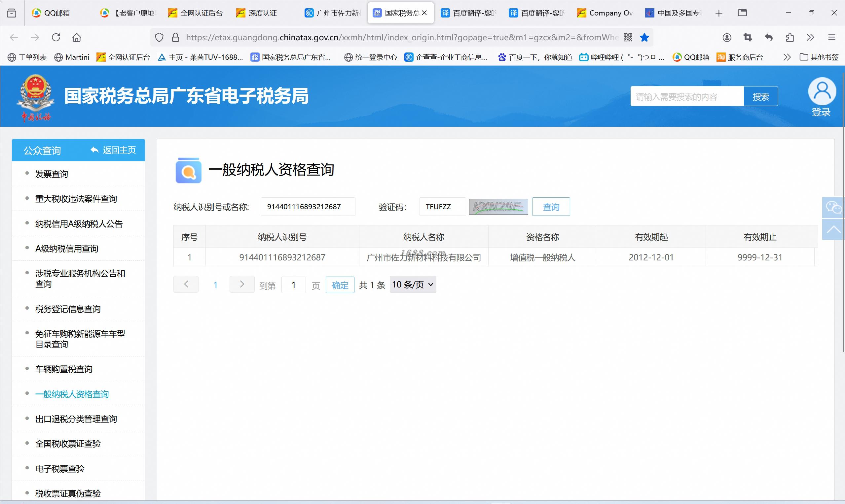Click the 查询 query button

coord(551,207)
